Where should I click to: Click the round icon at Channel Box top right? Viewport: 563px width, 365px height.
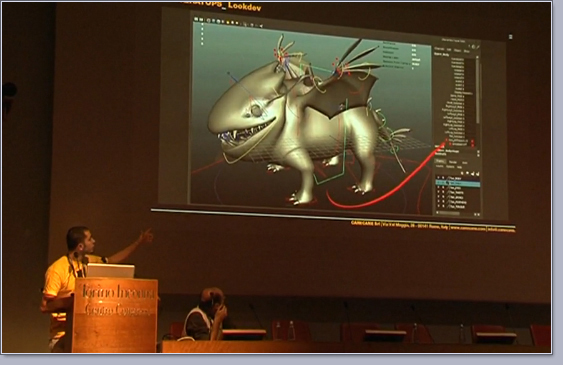click(474, 47)
